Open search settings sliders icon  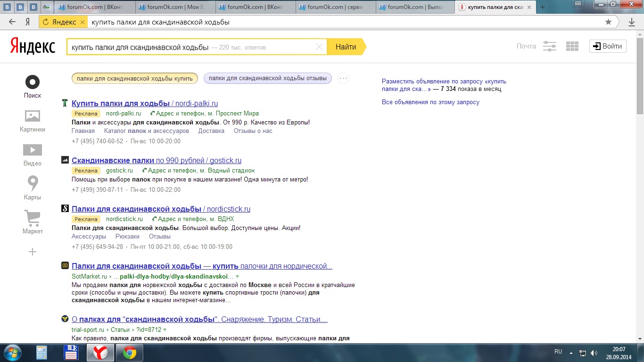click(550, 46)
